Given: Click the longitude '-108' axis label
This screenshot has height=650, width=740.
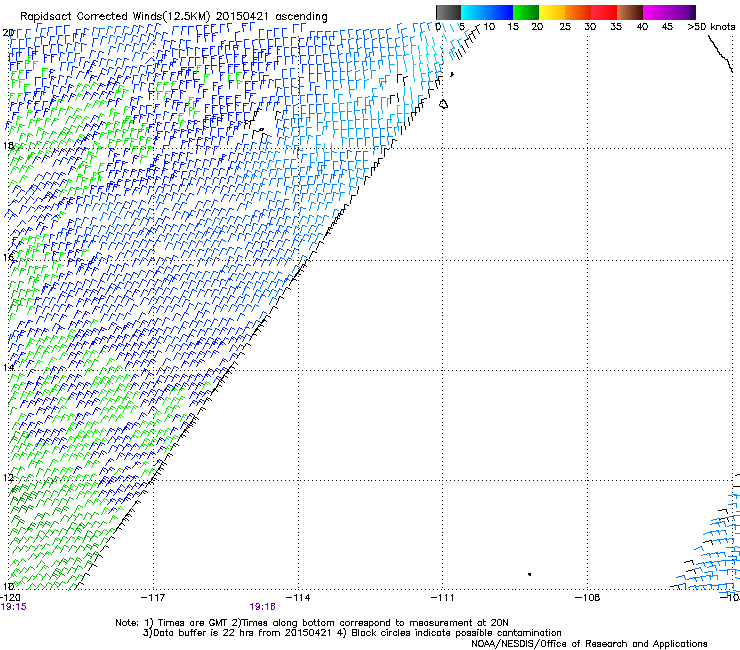Looking at the screenshot, I should click(588, 598).
